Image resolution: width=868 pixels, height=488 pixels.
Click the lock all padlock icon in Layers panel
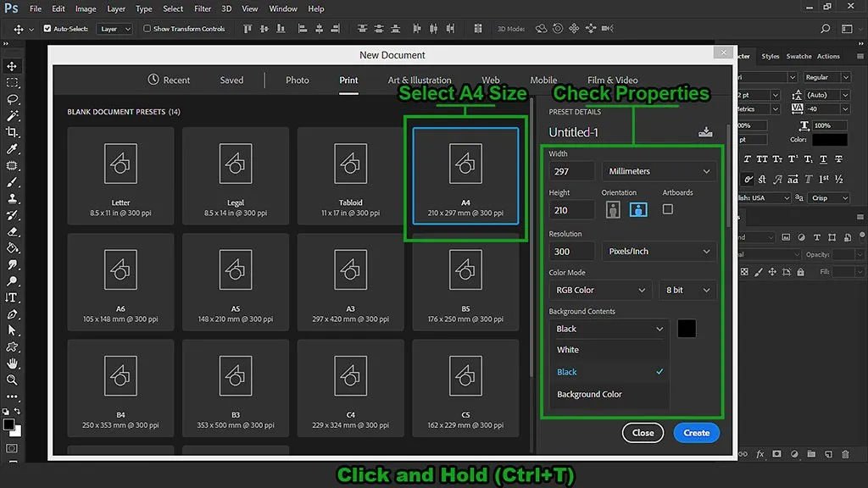(x=800, y=272)
